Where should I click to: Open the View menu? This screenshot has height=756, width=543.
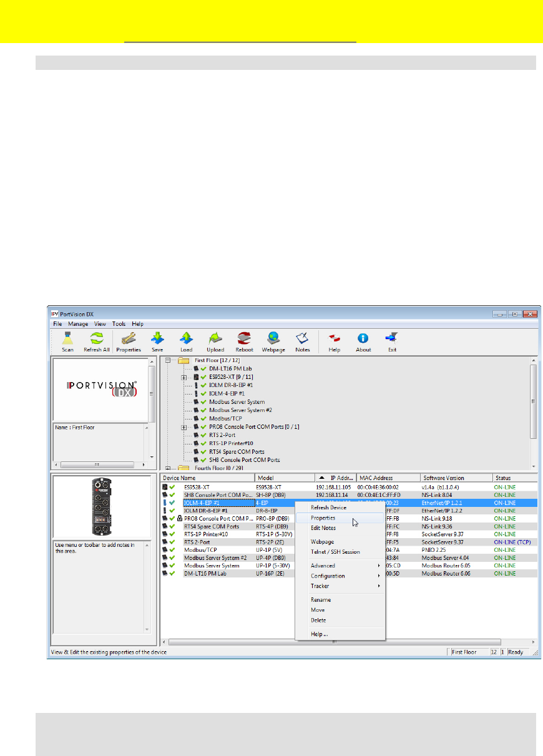(x=100, y=324)
